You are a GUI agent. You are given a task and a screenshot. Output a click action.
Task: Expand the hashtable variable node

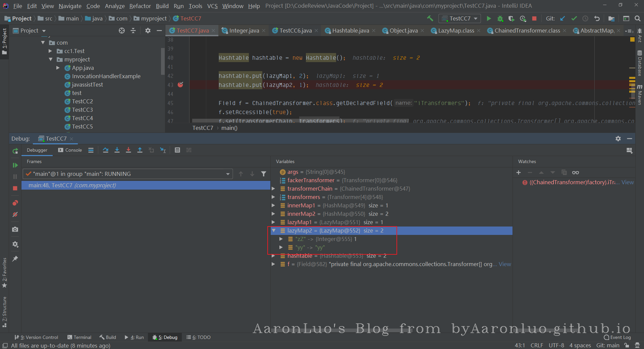point(273,256)
